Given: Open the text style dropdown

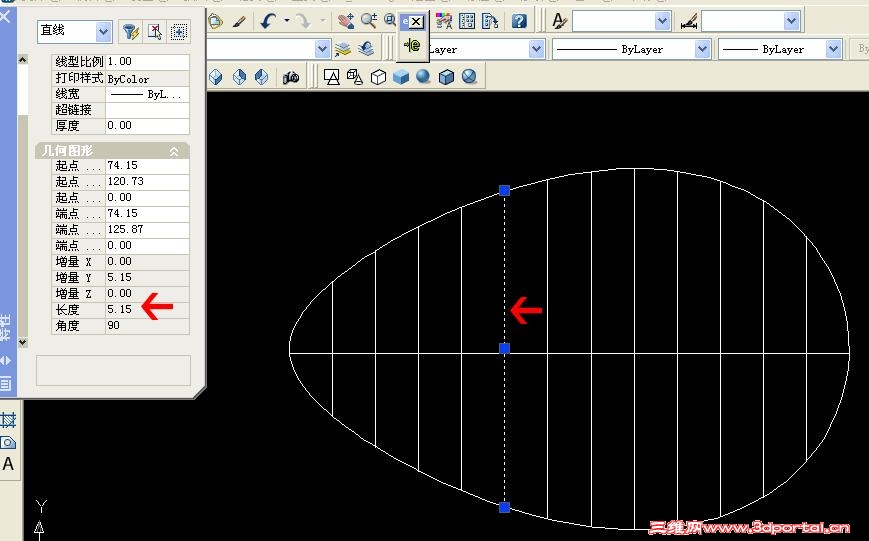Looking at the screenshot, I should pyautogui.click(x=663, y=21).
